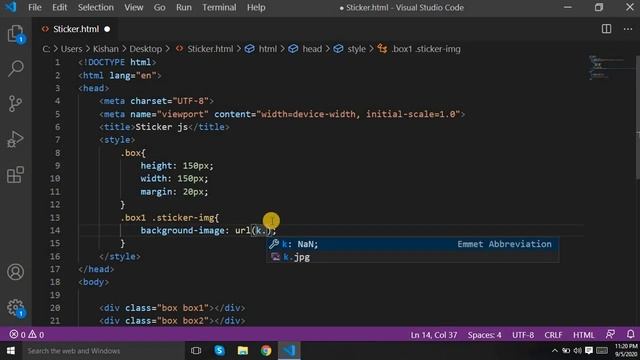
Task: Click Ln 14, Col 37 in status bar
Action: (x=433, y=335)
